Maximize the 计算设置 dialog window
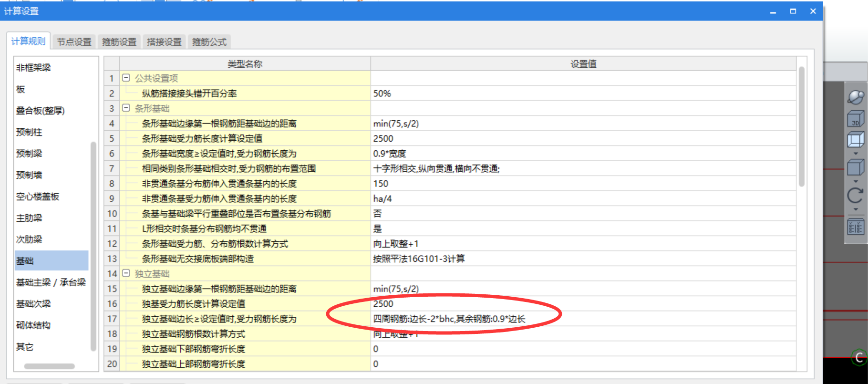868x384 pixels. pyautogui.click(x=793, y=11)
